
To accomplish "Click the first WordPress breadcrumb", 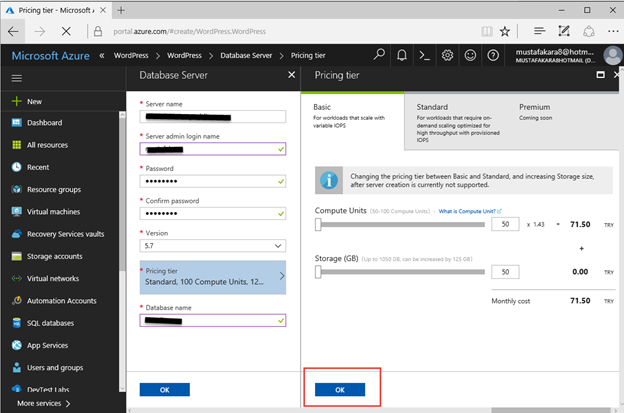I will coord(131,55).
